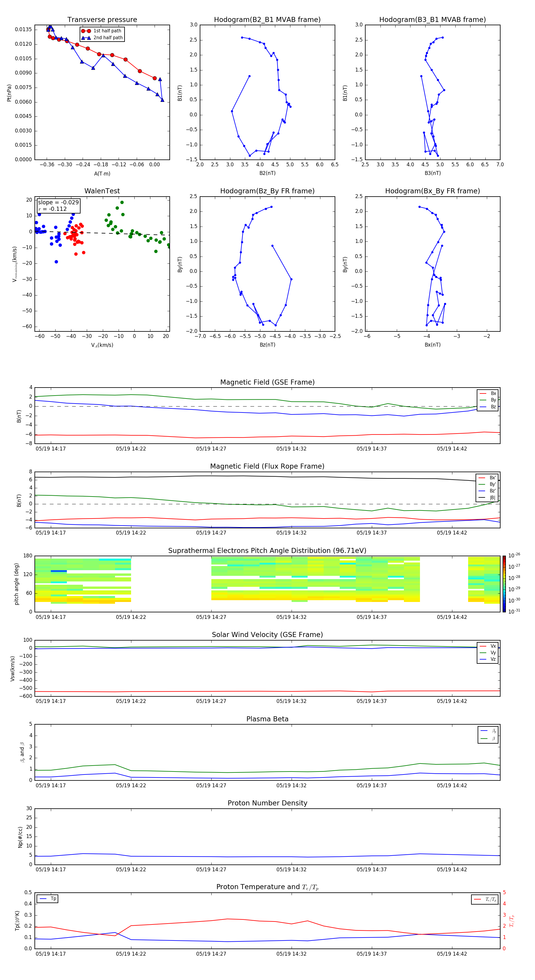This screenshot has height=980, width=535.
Task: Click the "Bx(nT)" x-axis label
Action: click(x=432, y=345)
